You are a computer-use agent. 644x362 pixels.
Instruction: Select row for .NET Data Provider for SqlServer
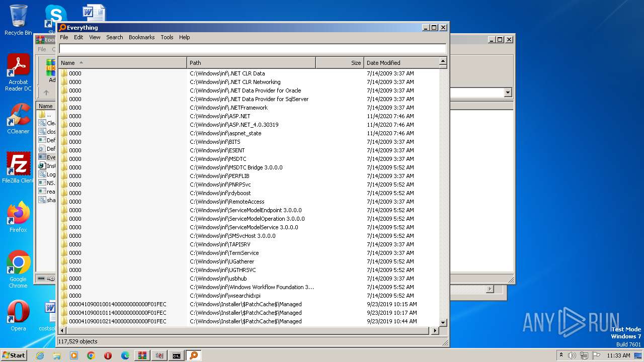(x=249, y=99)
